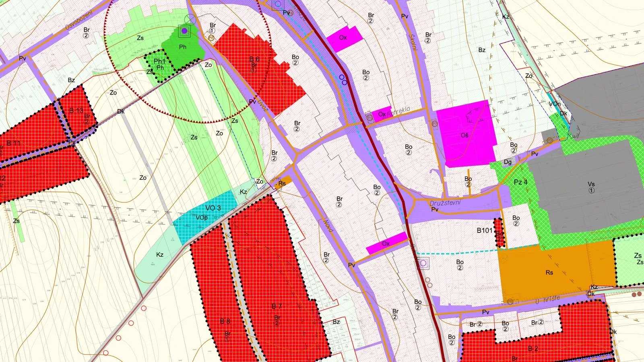The width and height of the screenshot is (644, 362).
Task: Select the B 7 zone label
Action: (x=277, y=306)
